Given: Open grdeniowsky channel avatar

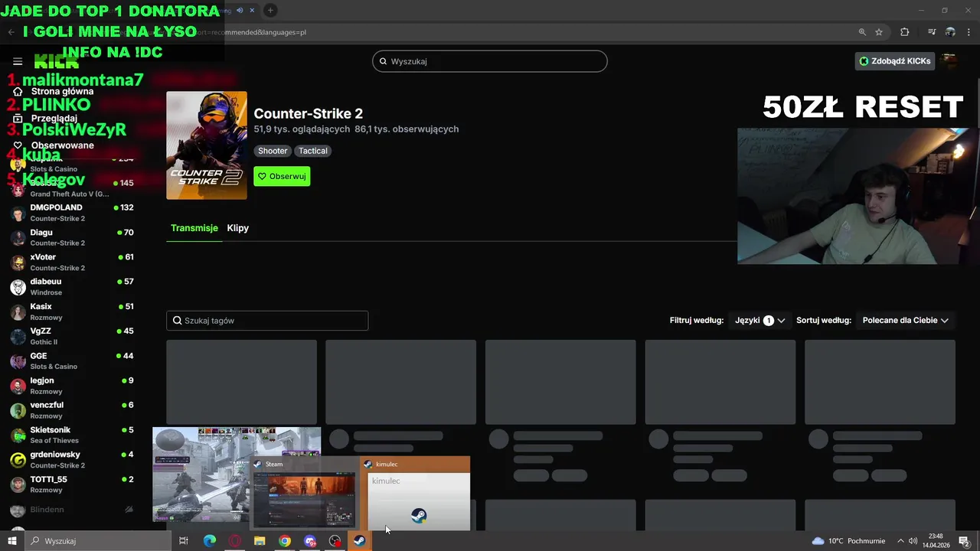Looking at the screenshot, I should click(x=18, y=460).
